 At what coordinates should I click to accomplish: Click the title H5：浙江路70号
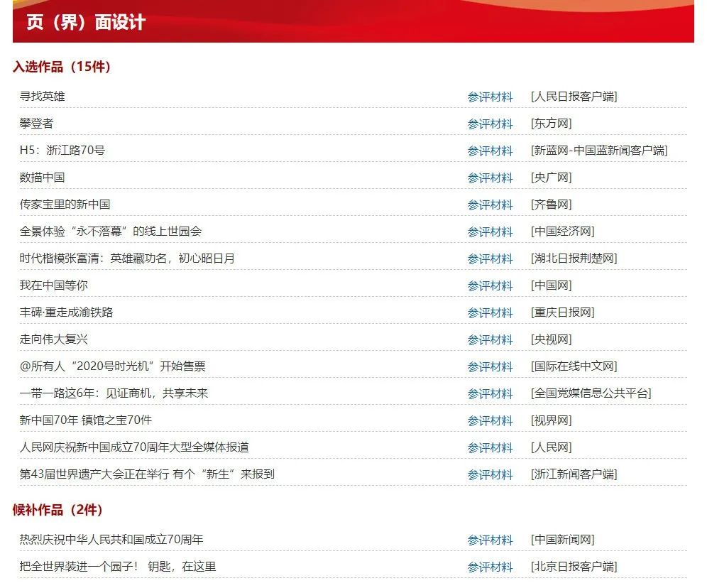(x=62, y=150)
